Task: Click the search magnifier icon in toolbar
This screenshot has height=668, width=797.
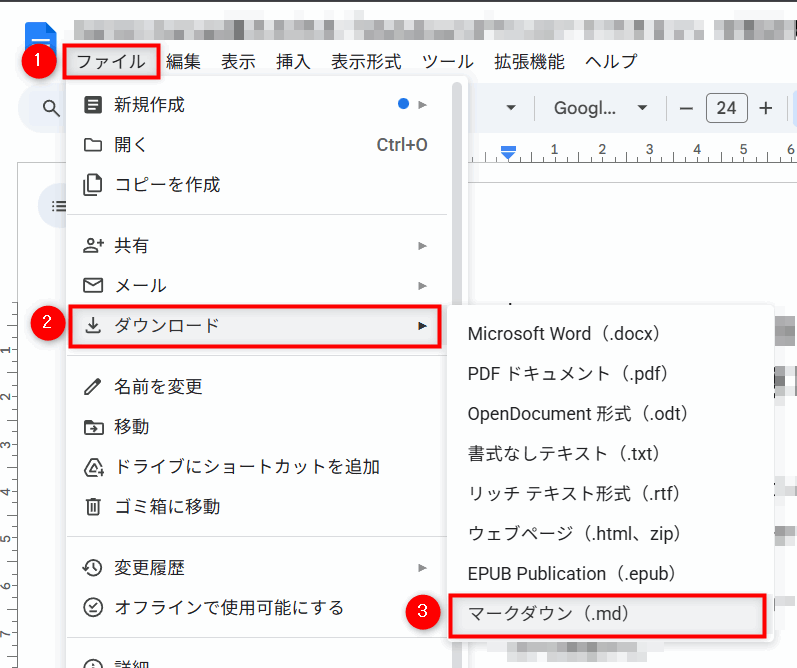Action: tap(49, 108)
